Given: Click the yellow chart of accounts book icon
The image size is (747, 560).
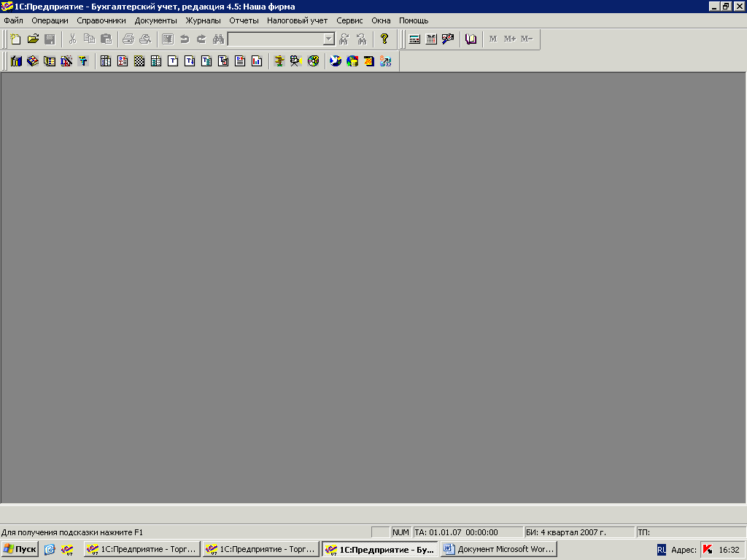Looking at the screenshot, I should 33,61.
